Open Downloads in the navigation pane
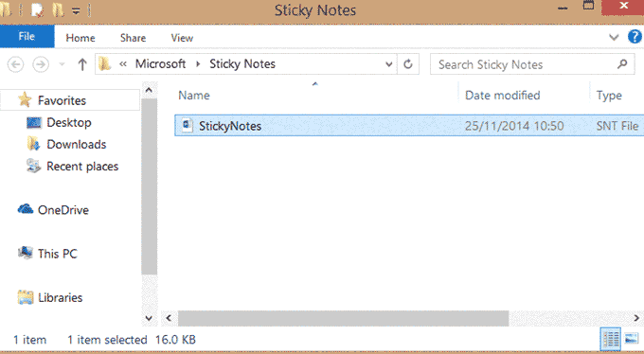 77,145
